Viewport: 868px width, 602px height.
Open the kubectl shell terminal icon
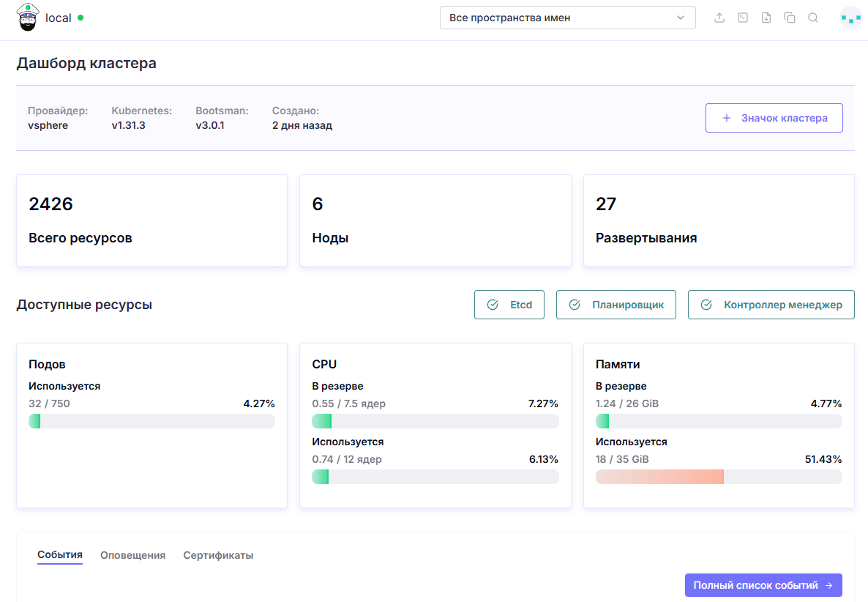(x=743, y=18)
